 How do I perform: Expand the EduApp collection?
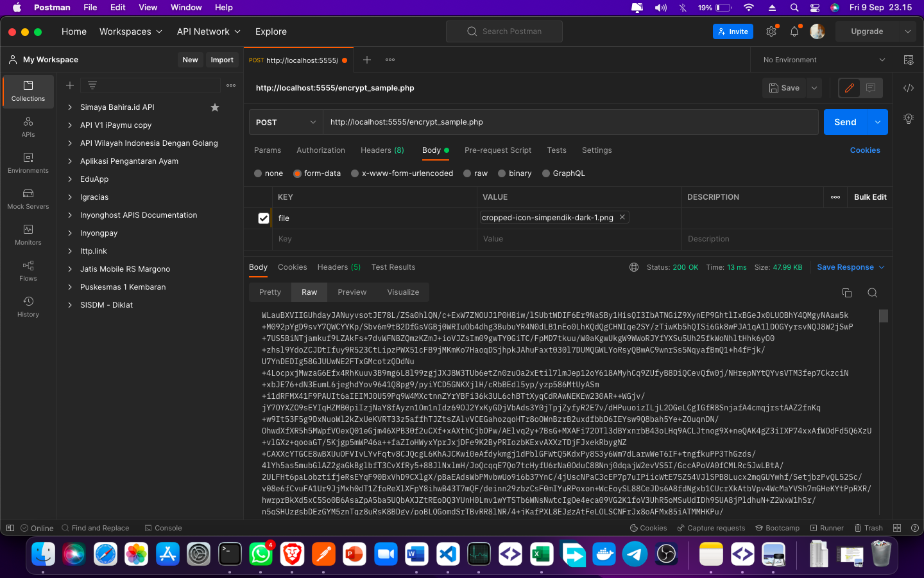click(70, 179)
